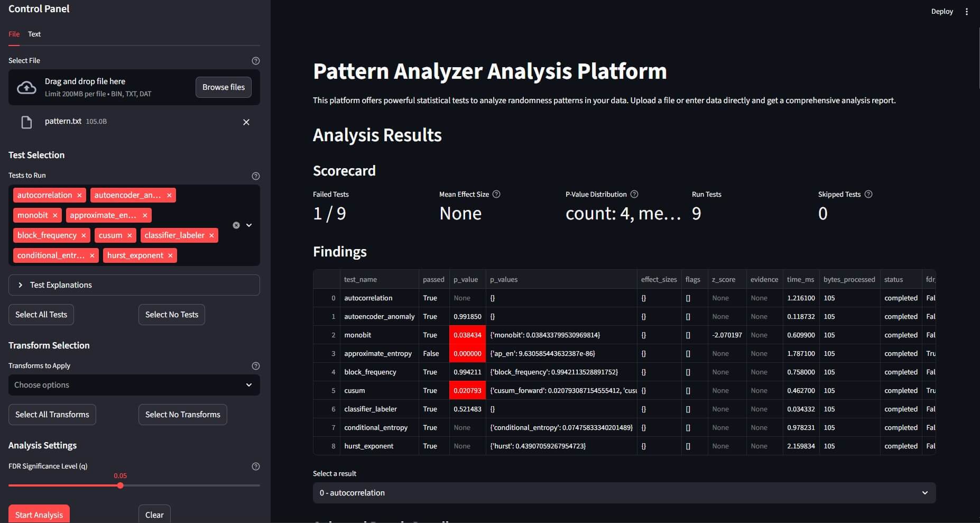This screenshot has width=980, height=523.
Task: Remove the uploaded pattern.txt file
Action: 246,122
